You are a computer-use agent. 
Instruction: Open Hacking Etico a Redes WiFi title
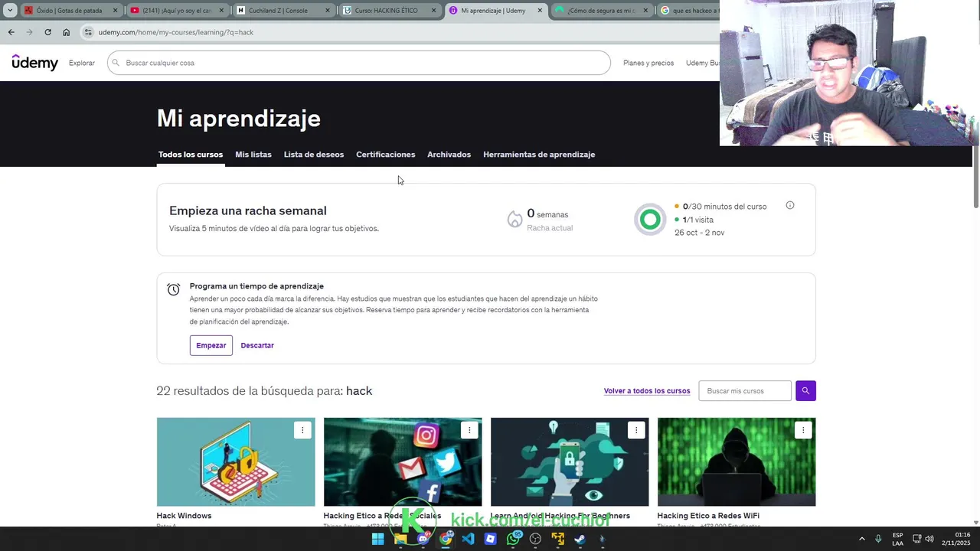[x=708, y=516]
